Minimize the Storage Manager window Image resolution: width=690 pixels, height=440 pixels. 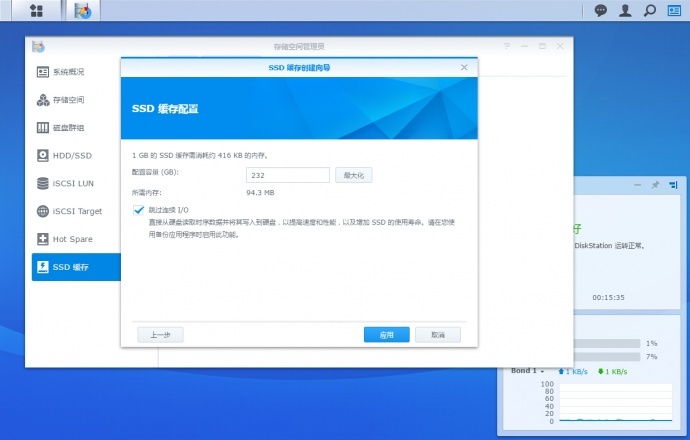click(x=525, y=46)
